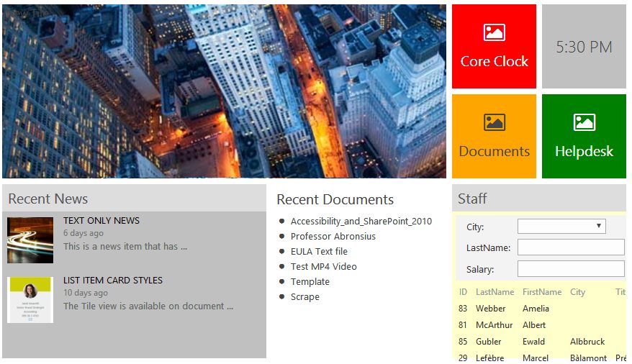
Task: Open the Test MP4 Video document
Action: click(324, 267)
